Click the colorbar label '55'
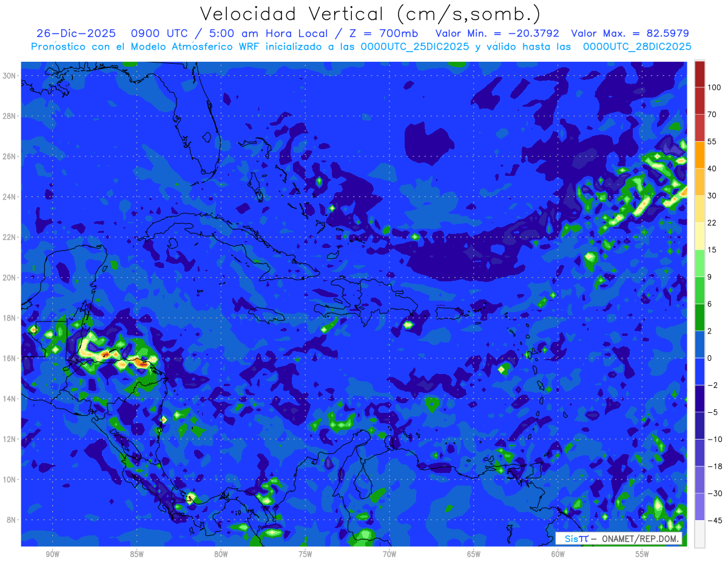The image size is (728, 562). [x=712, y=142]
